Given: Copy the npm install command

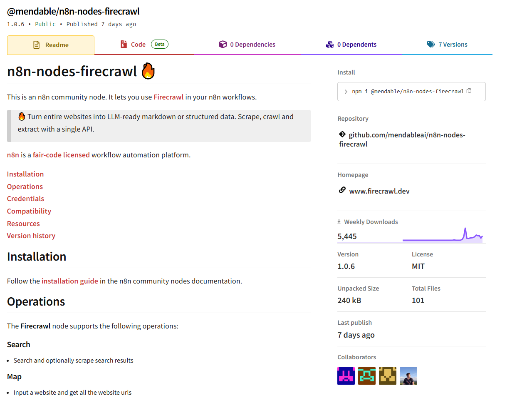Looking at the screenshot, I should (x=469, y=91).
